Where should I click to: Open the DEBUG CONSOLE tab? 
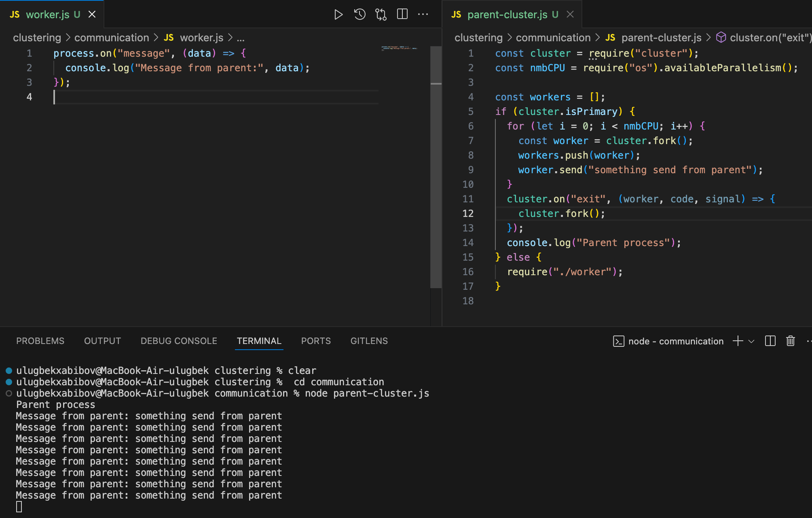click(179, 341)
